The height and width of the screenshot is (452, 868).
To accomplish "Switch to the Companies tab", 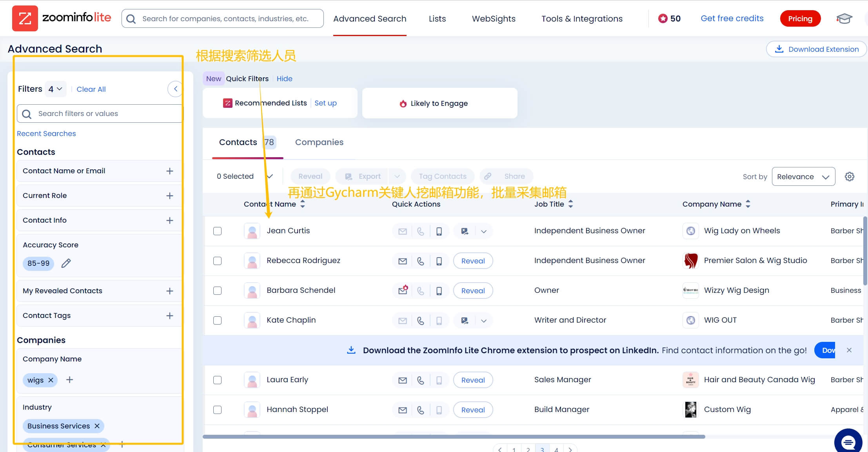I will tap(319, 142).
